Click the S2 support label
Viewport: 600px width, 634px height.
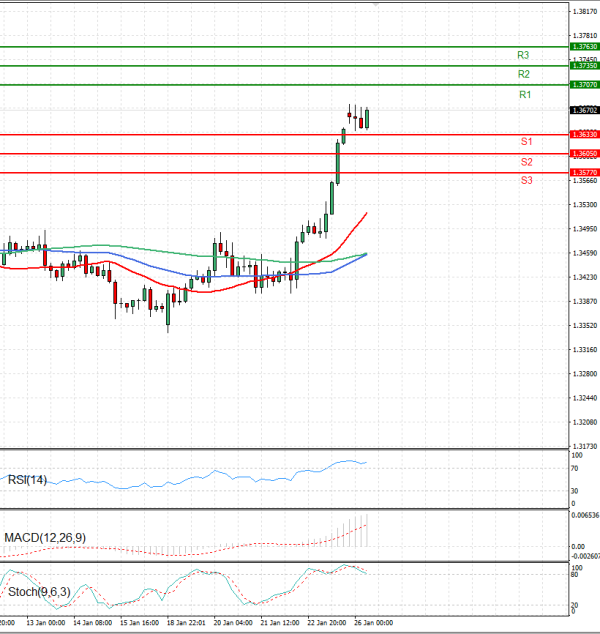click(x=526, y=161)
